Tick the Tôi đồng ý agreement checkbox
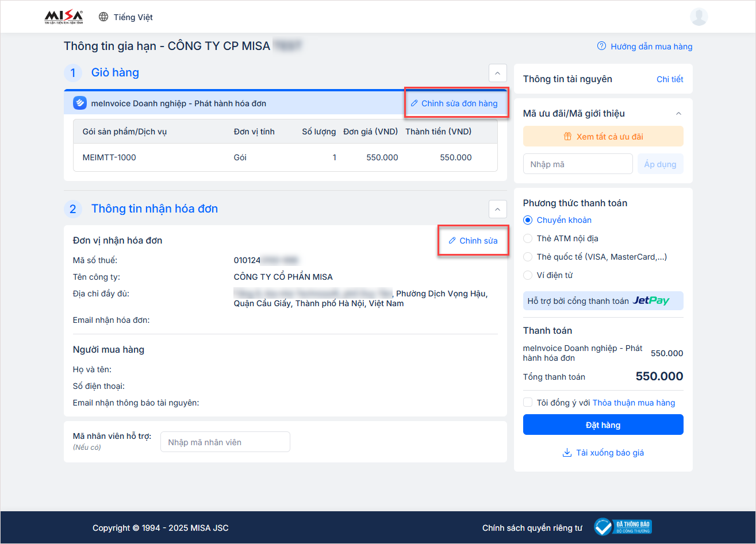This screenshot has width=756, height=544. [528, 403]
